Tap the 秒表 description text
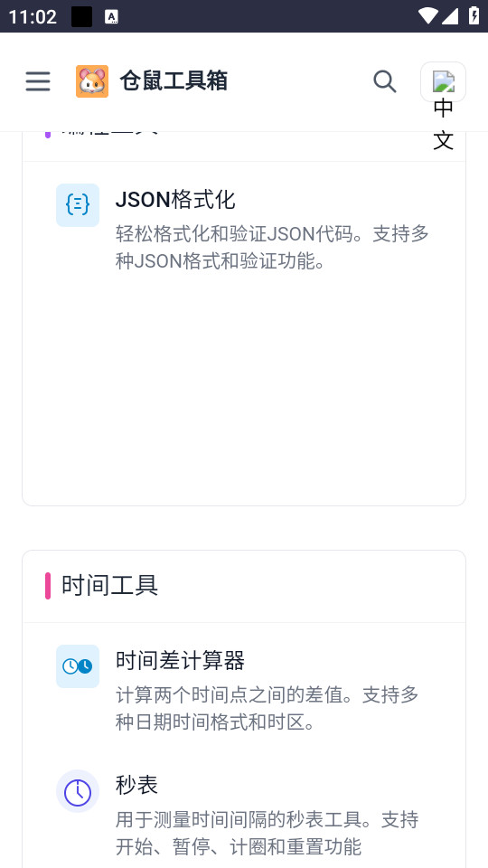 (x=267, y=833)
